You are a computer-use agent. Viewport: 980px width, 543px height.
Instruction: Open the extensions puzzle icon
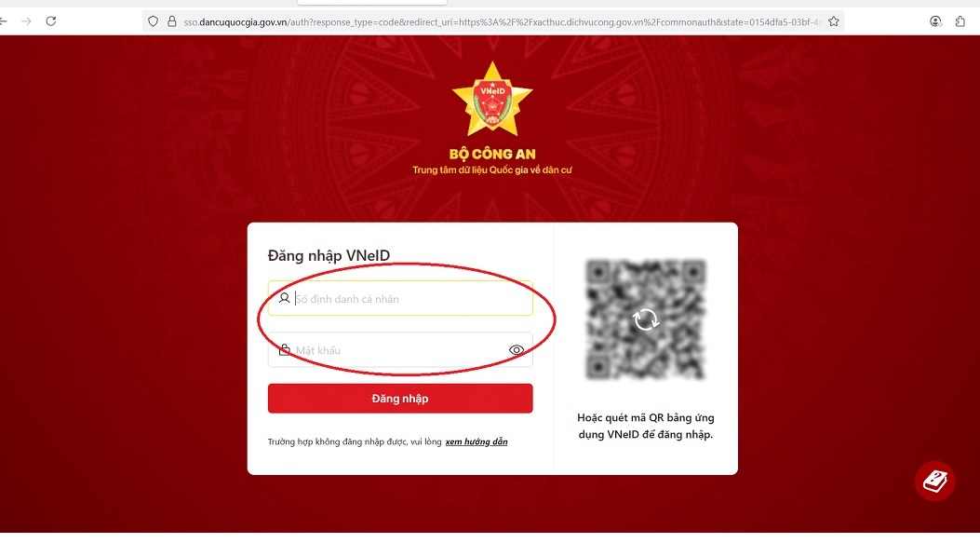pos(960,21)
